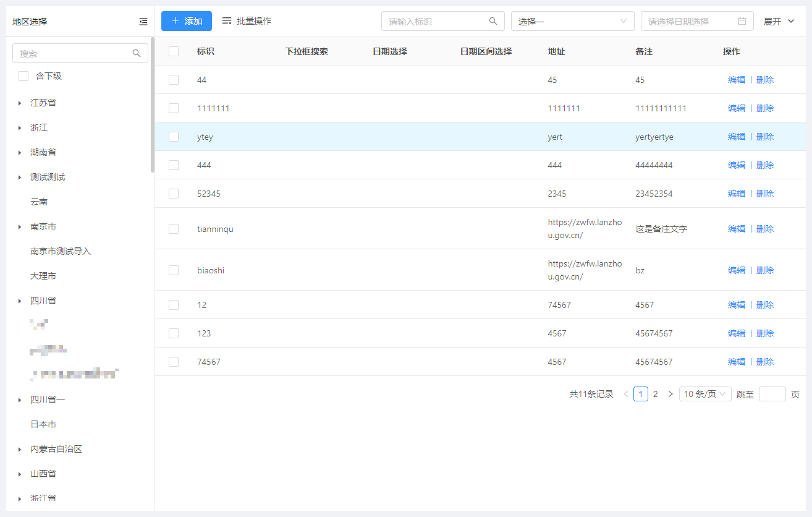Click the previous page arrow

[x=626, y=394]
